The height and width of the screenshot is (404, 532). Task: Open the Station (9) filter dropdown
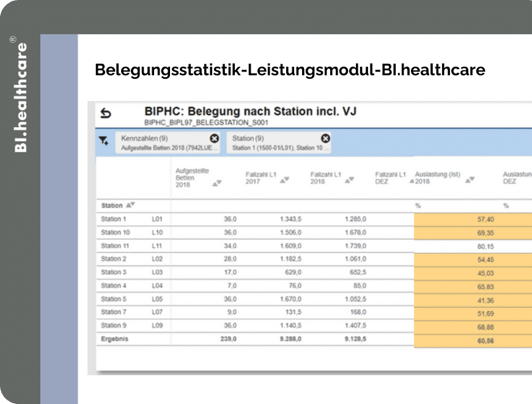point(275,143)
